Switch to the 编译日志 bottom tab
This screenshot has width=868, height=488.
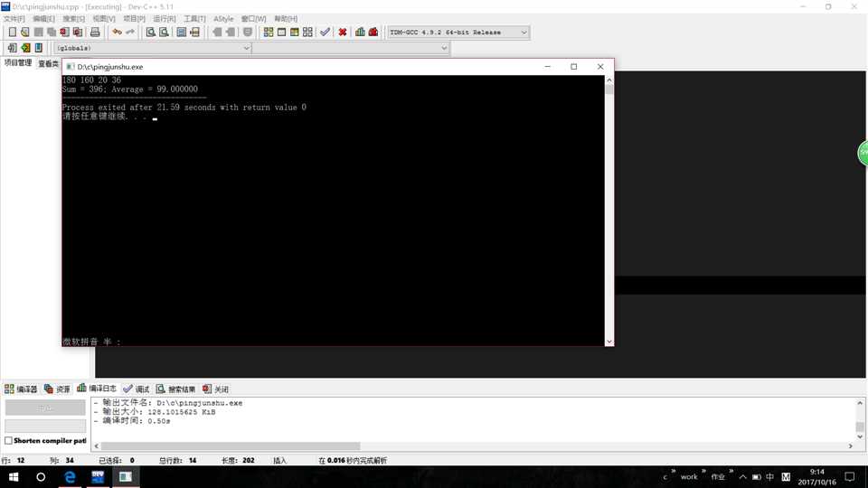click(x=97, y=389)
